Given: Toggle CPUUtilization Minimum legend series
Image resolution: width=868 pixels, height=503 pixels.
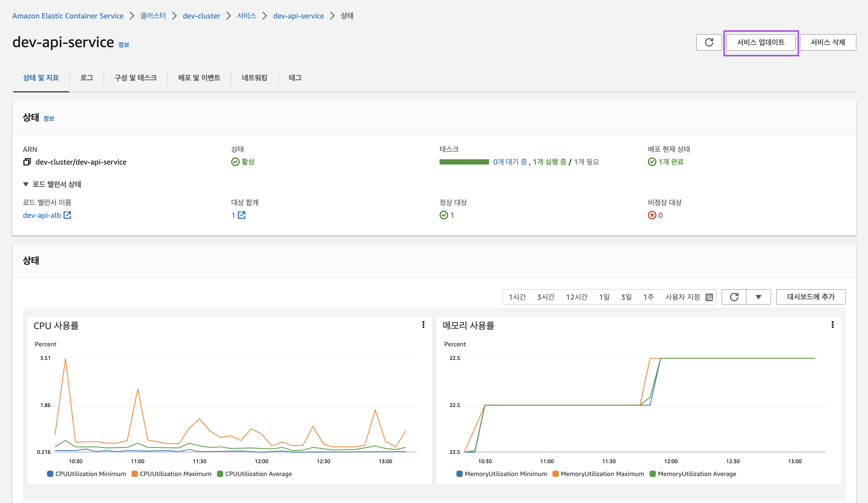Looking at the screenshot, I should point(86,474).
